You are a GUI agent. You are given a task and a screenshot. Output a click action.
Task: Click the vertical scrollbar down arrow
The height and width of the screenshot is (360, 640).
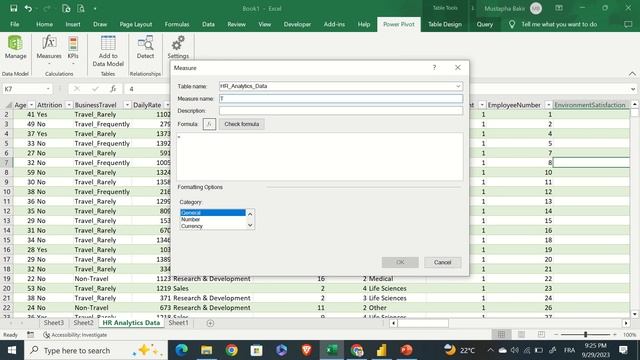click(635, 314)
